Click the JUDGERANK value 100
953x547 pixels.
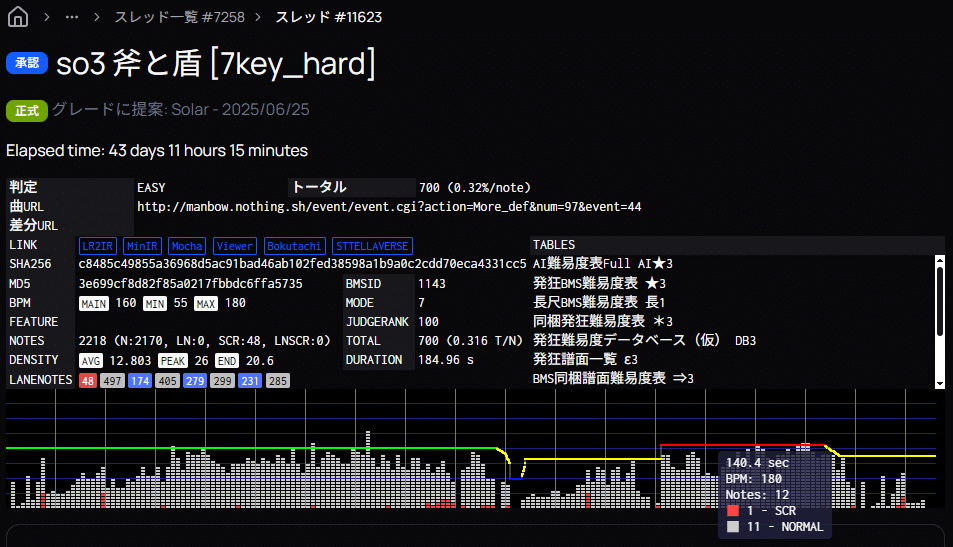[x=428, y=322]
